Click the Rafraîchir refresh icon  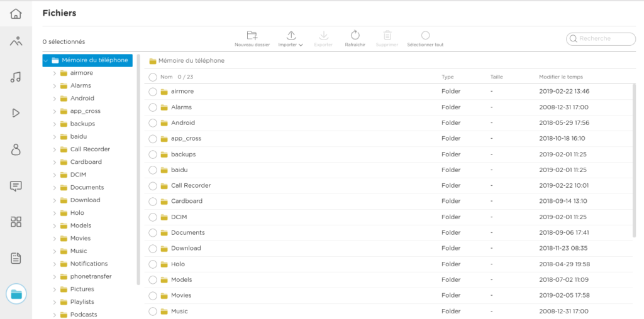355,35
